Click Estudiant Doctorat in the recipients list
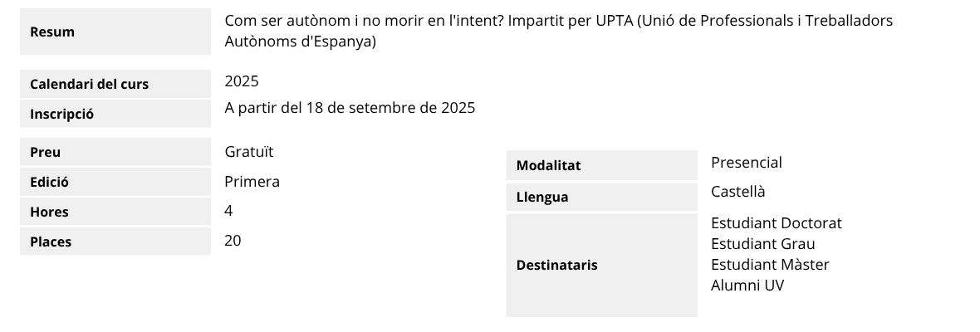 click(x=777, y=223)
